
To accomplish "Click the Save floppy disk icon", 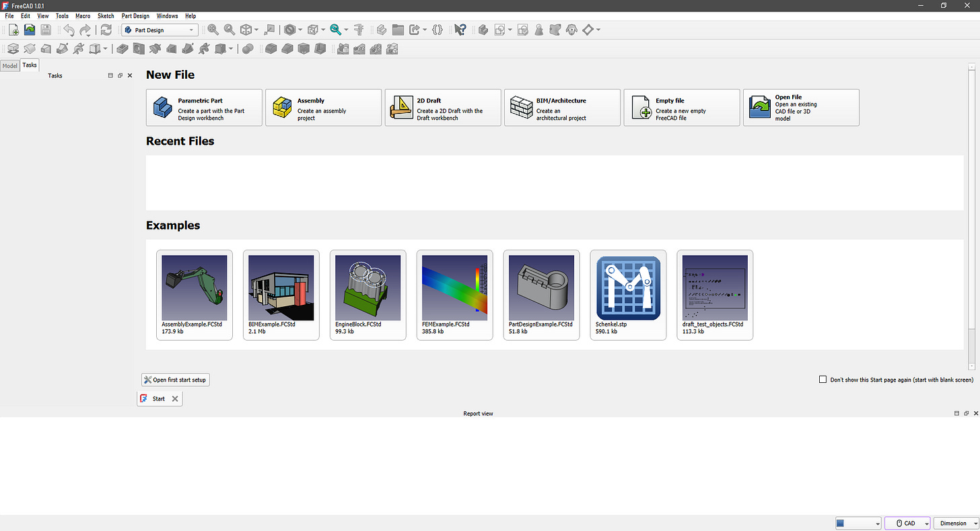I will click(46, 30).
